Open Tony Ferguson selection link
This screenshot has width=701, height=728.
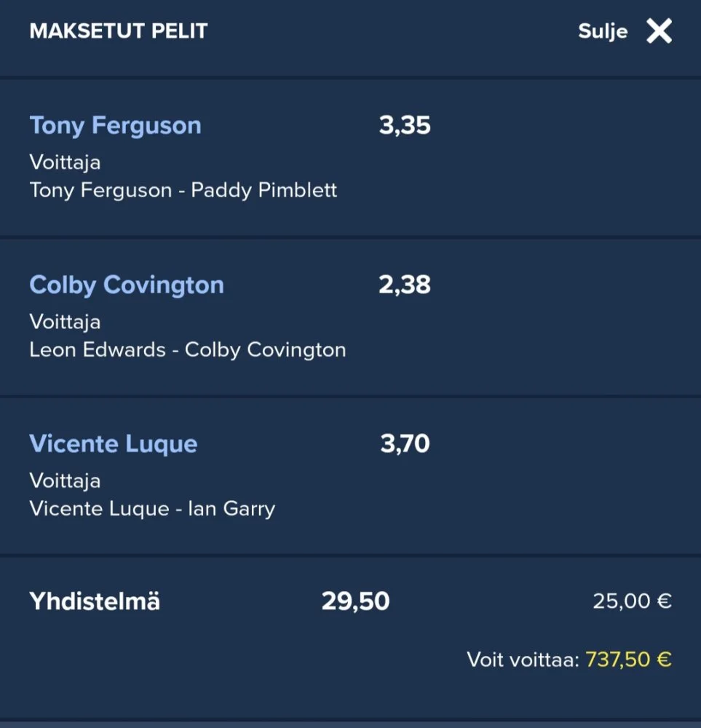coord(115,125)
